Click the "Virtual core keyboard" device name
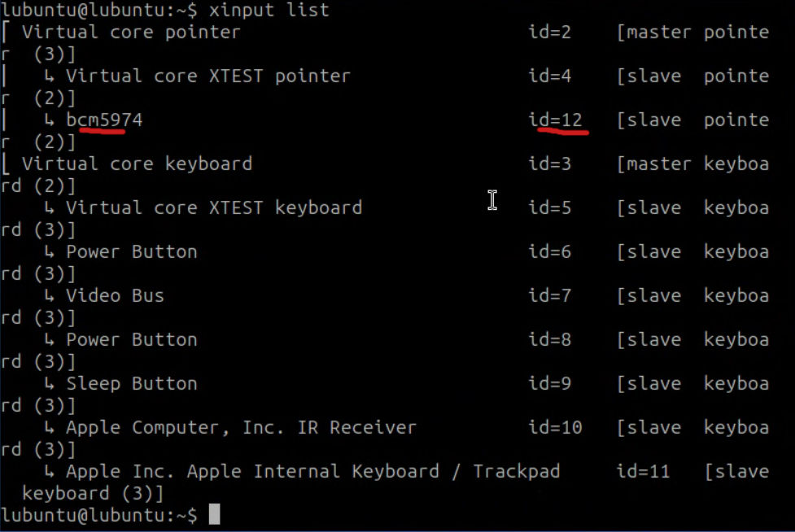 pyautogui.click(x=137, y=164)
